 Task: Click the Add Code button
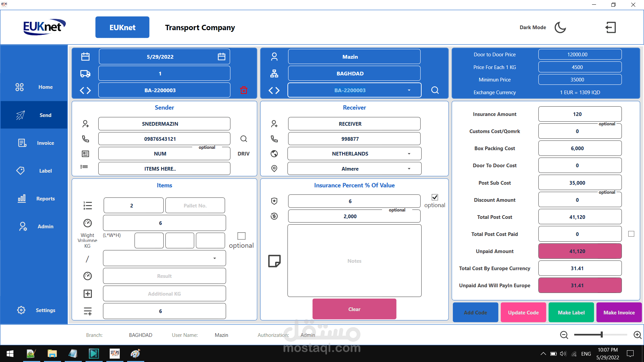475,312
